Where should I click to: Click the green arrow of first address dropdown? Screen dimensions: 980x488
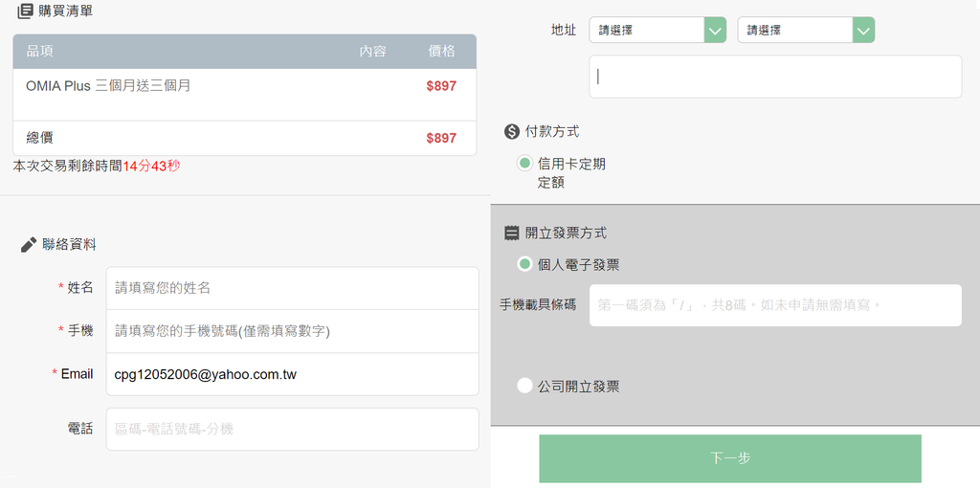click(715, 30)
